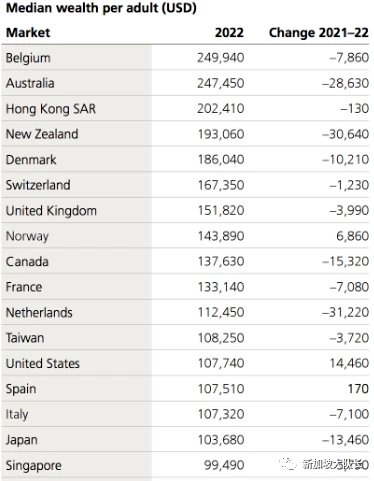Select the Belgium row label
This screenshot has height=481, width=374.
coord(28,58)
